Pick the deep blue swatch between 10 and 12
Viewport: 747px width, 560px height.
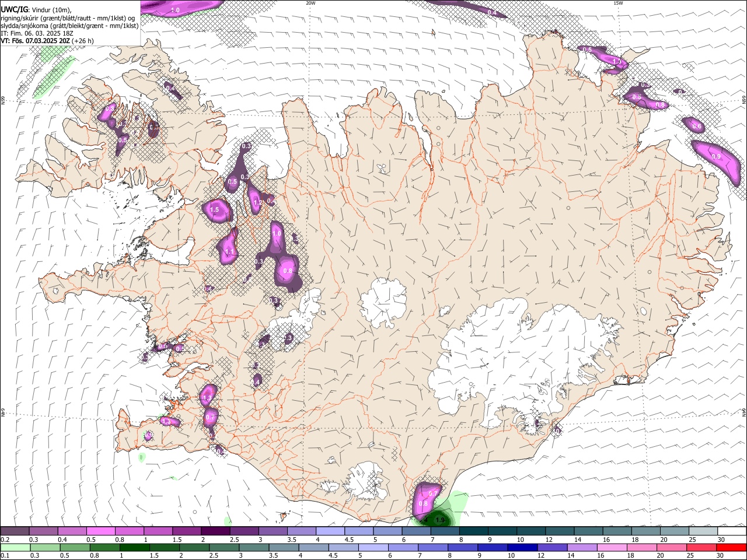coord(521,548)
